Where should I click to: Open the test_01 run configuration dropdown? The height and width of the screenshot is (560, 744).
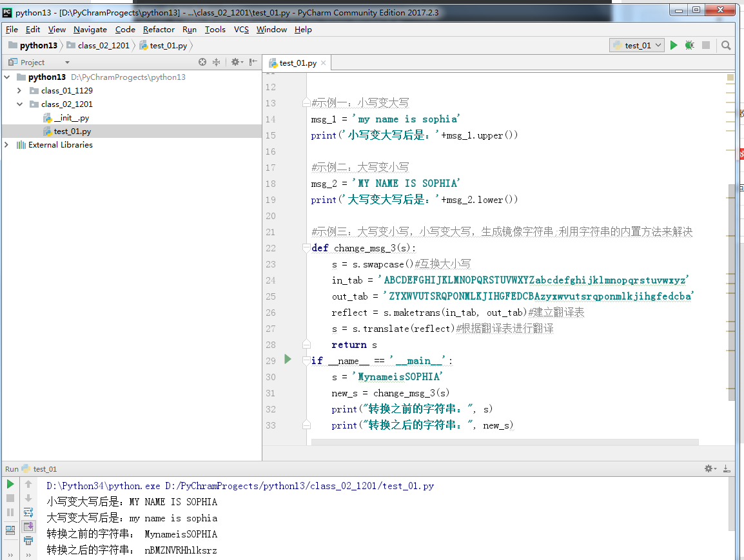coord(637,45)
